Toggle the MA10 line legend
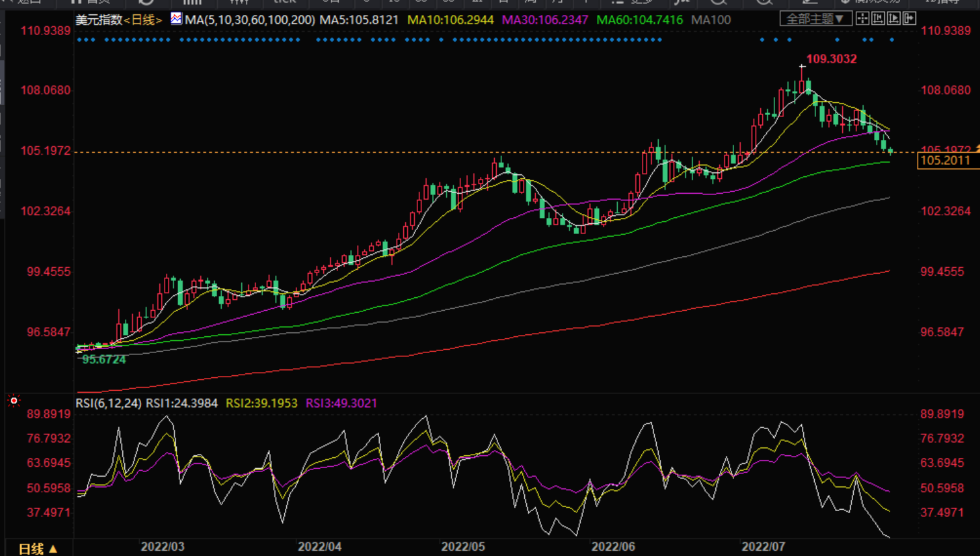 [x=450, y=20]
